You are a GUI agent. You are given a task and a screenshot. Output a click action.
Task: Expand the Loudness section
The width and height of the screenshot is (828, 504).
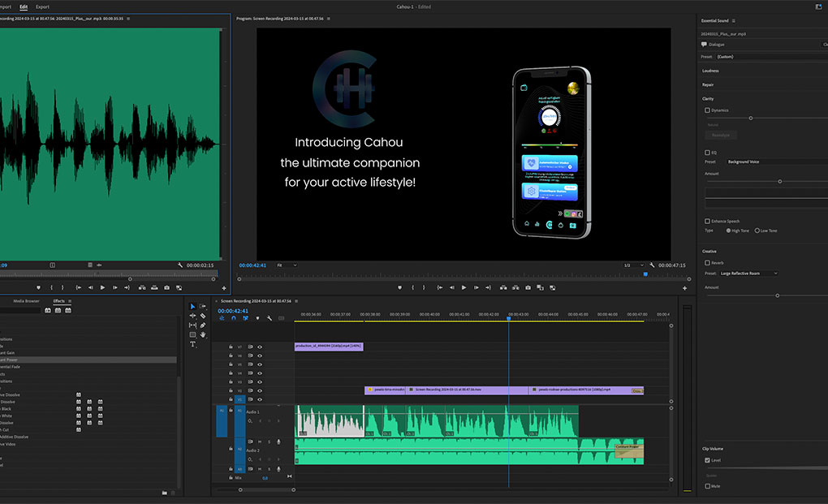pos(711,71)
